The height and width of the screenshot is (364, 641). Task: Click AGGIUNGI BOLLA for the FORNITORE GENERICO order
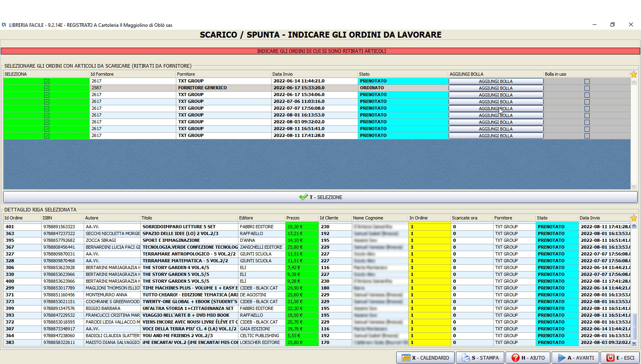[496, 88]
